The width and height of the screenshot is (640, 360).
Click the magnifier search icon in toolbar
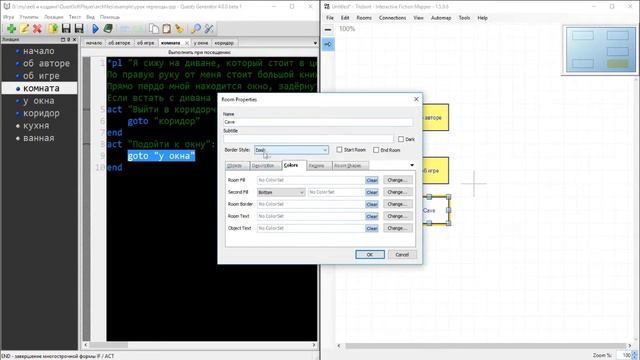tap(196, 29)
